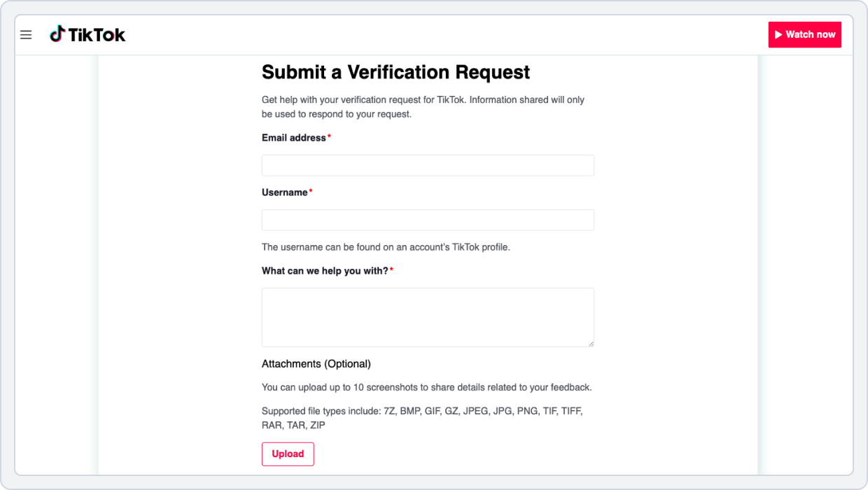Click the TikTok wordmark in the header
868x490 pixels.
[x=98, y=34]
